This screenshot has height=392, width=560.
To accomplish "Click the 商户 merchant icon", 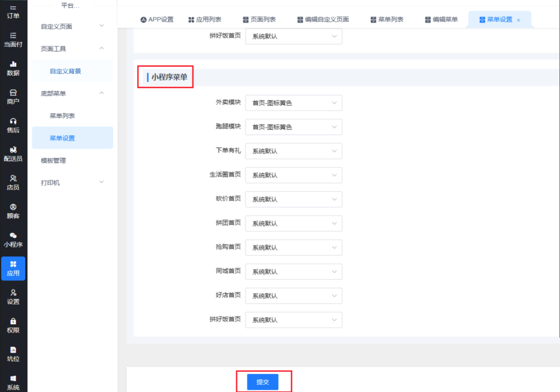I will [13, 93].
